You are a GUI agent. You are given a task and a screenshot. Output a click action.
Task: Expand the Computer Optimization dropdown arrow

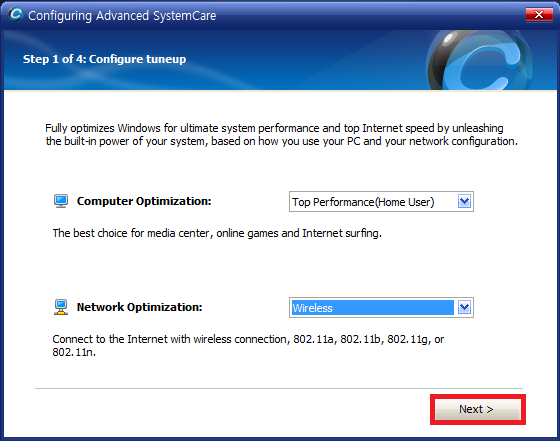[464, 202]
